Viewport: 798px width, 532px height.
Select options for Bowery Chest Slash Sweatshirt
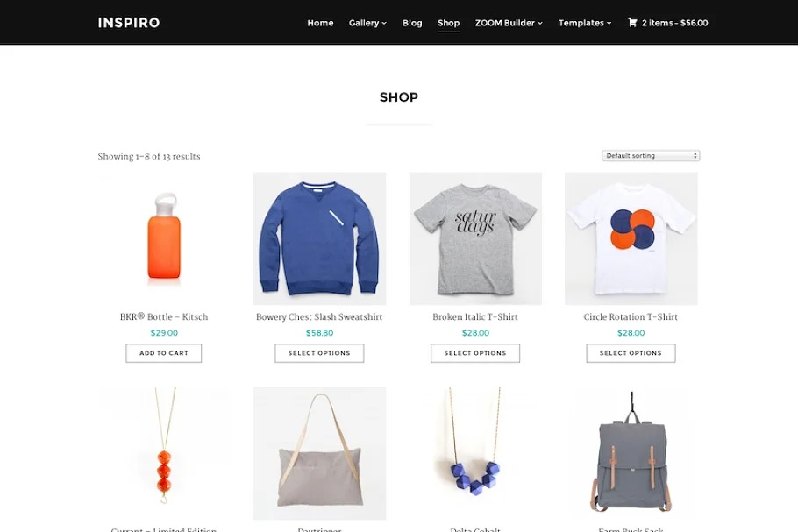pos(319,353)
